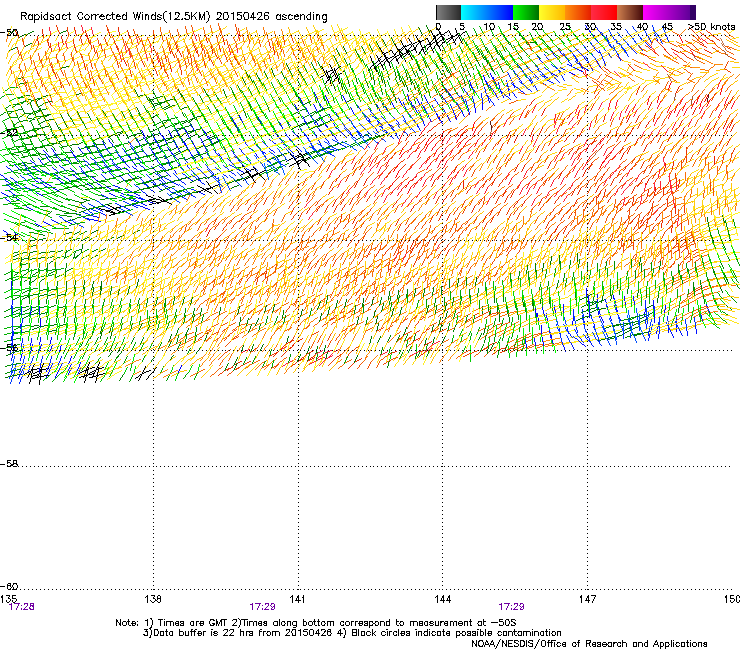Click the '-58' latitude label
740x650 pixels.
9,464
